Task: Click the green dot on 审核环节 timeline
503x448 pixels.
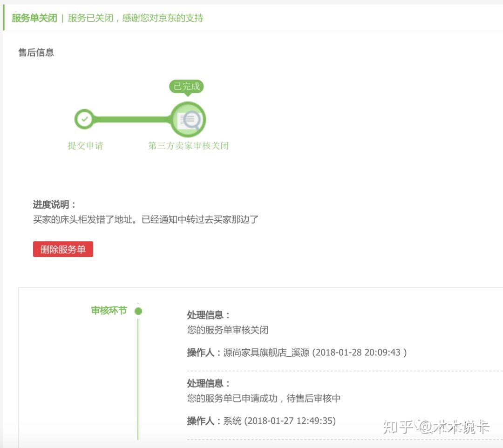Action: 138,311
